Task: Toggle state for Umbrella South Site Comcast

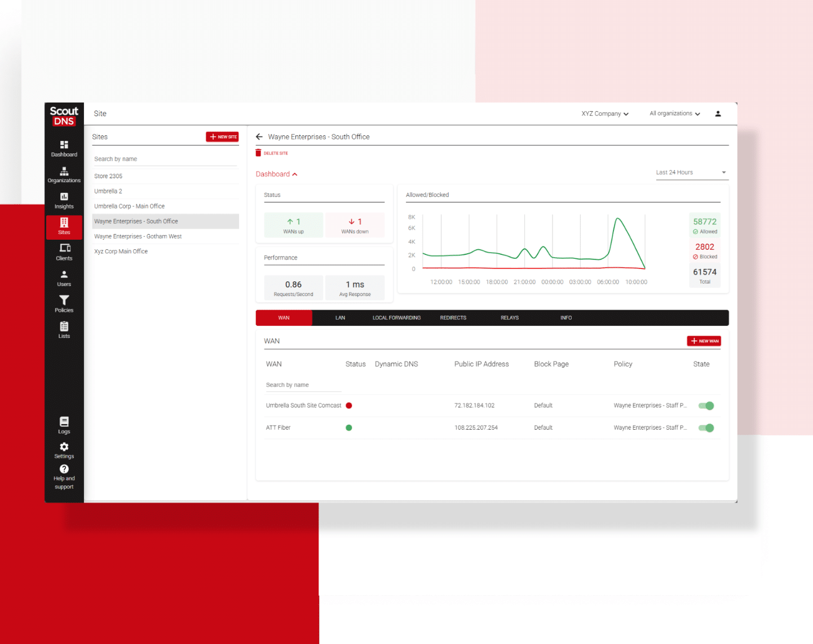Action: point(706,405)
